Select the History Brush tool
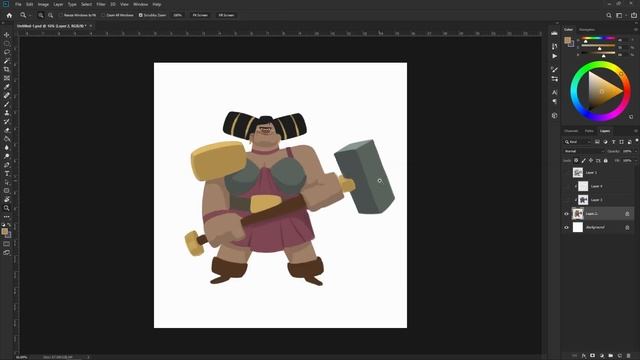 pyautogui.click(x=7, y=121)
